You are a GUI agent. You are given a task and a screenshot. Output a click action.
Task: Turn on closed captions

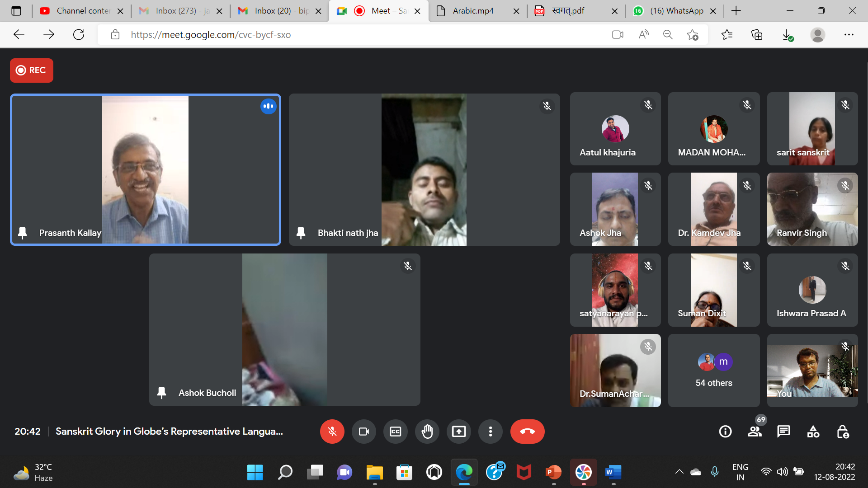395,432
